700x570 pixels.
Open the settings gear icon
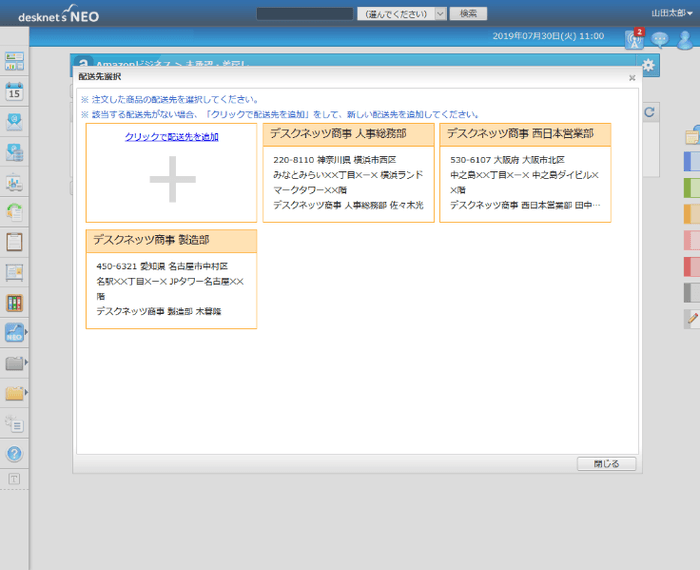click(x=649, y=66)
